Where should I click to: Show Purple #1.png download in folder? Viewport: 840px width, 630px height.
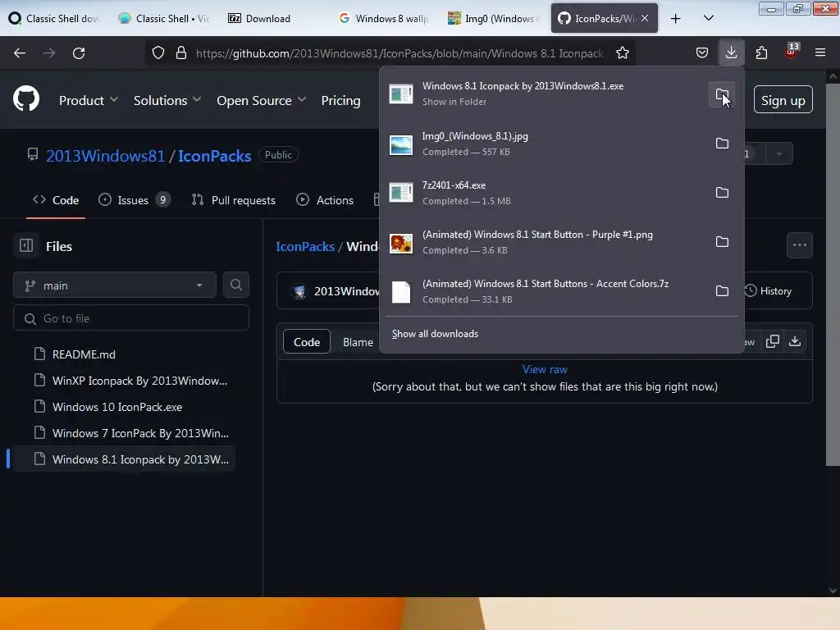(722, 242)
